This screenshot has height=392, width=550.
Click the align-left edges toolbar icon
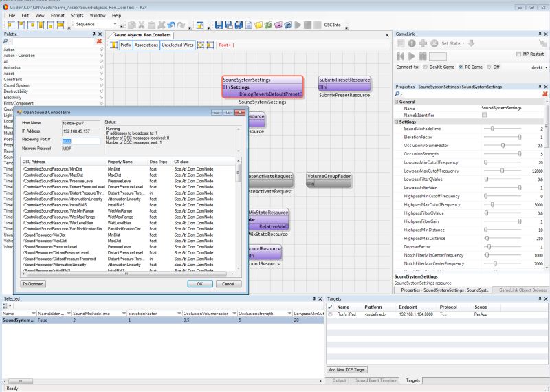click(x=11, y=25)
